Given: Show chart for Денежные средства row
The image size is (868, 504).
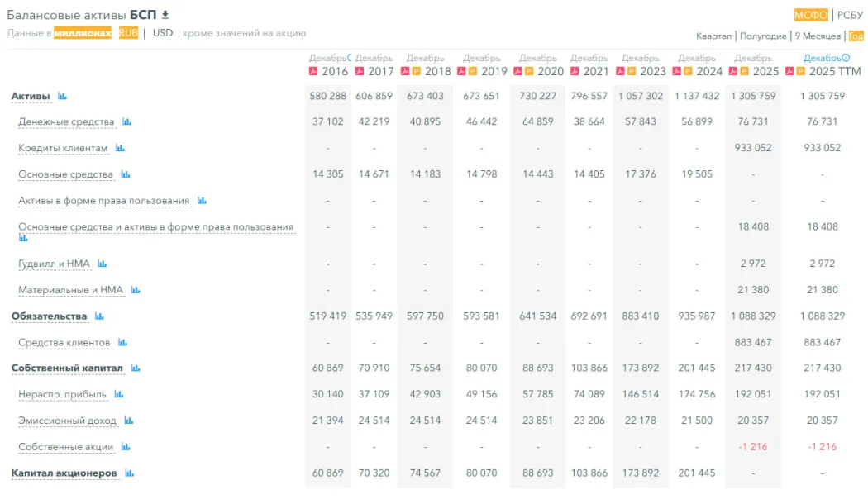Looking at the screenshot, I should click(x=126, y=122).
